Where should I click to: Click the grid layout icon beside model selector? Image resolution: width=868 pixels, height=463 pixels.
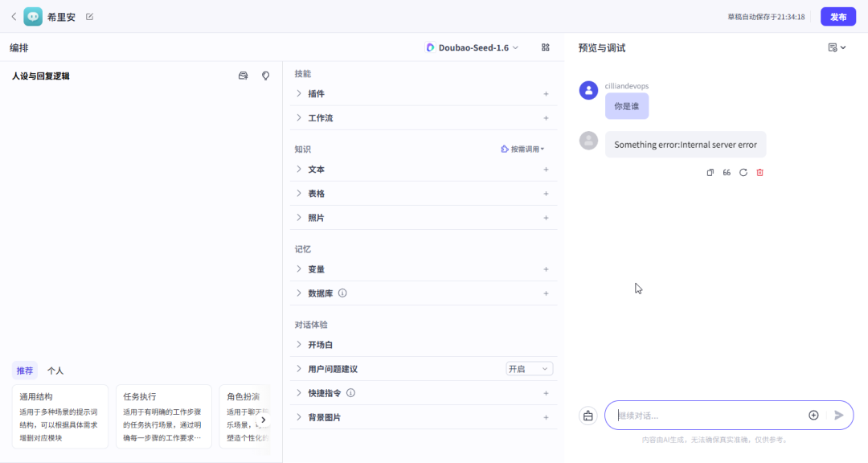tap(546, 47)
